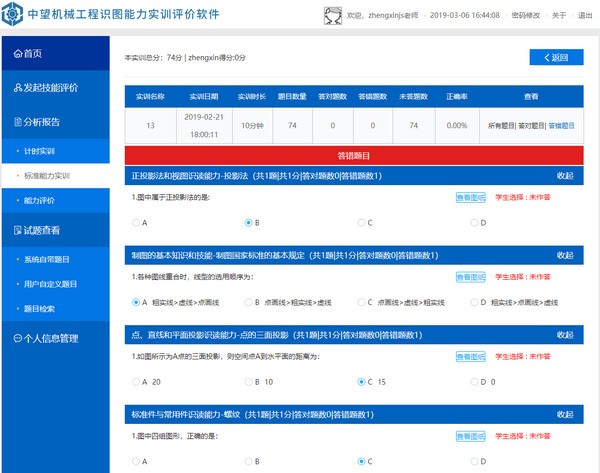Screen dimensions: 600x473
Task: Click 退出 logout link
Action: (585, 15)
